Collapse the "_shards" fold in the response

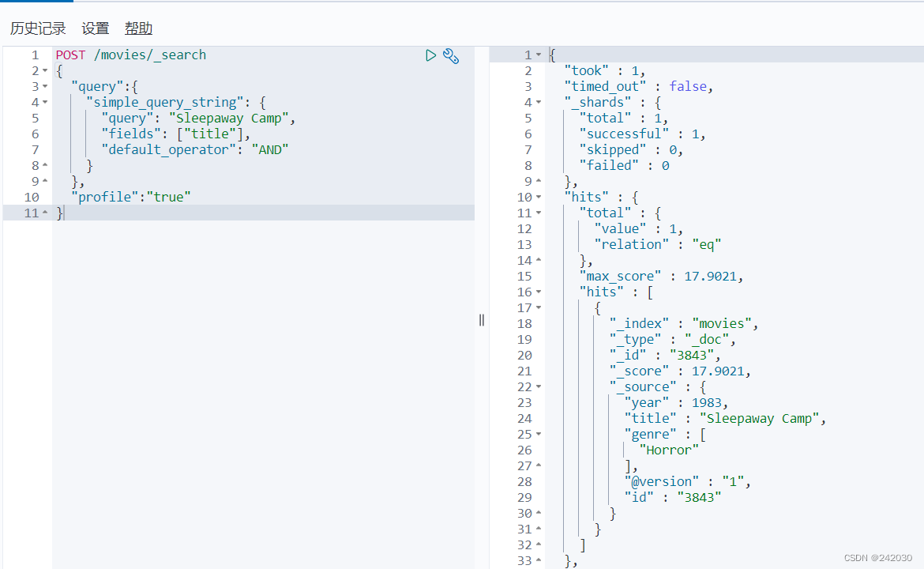coord(539,103)
